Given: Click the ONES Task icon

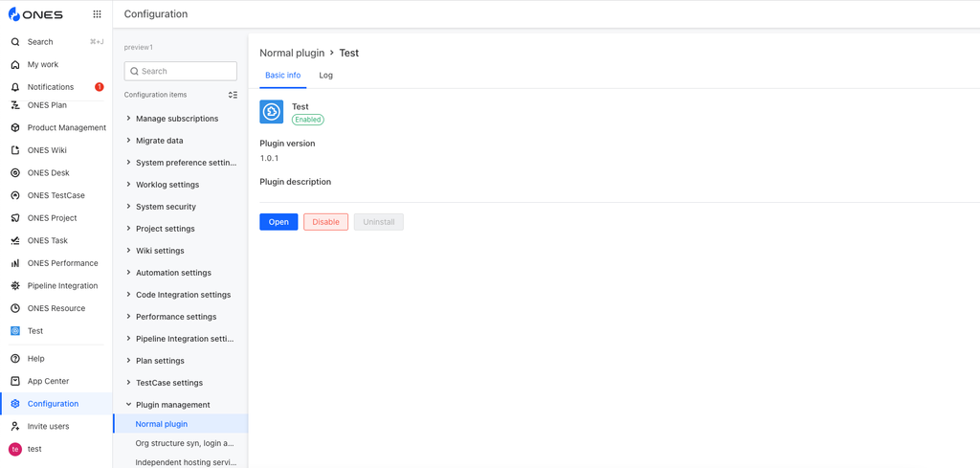Looking at the screenshot, I should point(15,240).
